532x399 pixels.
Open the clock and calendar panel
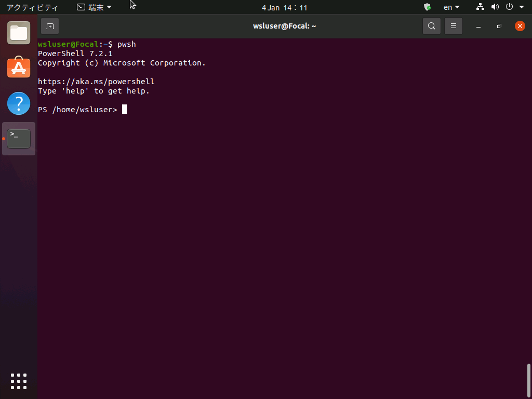pyautogui.click(x=284, y=7)
